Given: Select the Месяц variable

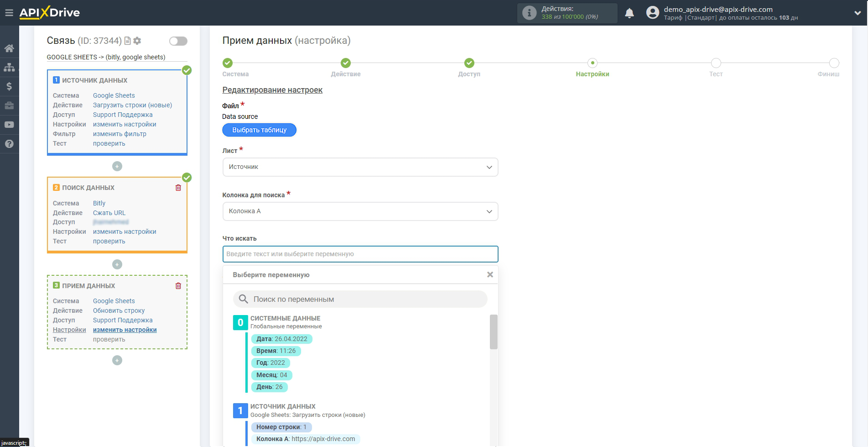Looking at the screenshot, I should coord(272,375).
